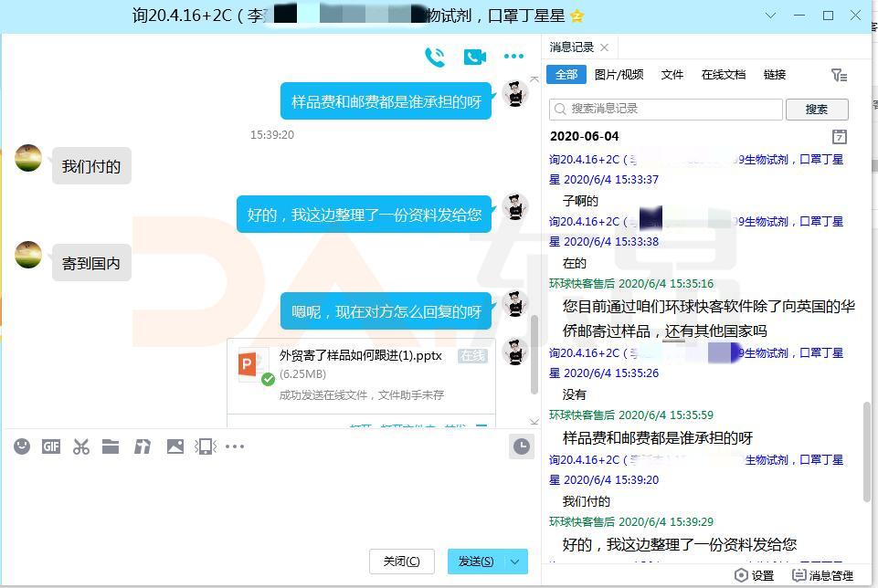Capture a screenshot with the scissors tool

(81, 446)
